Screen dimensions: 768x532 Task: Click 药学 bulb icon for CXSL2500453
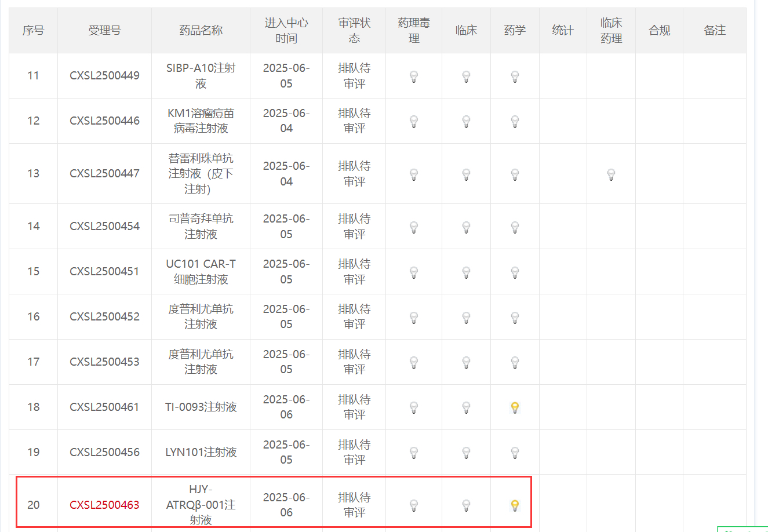coord(515,362)
